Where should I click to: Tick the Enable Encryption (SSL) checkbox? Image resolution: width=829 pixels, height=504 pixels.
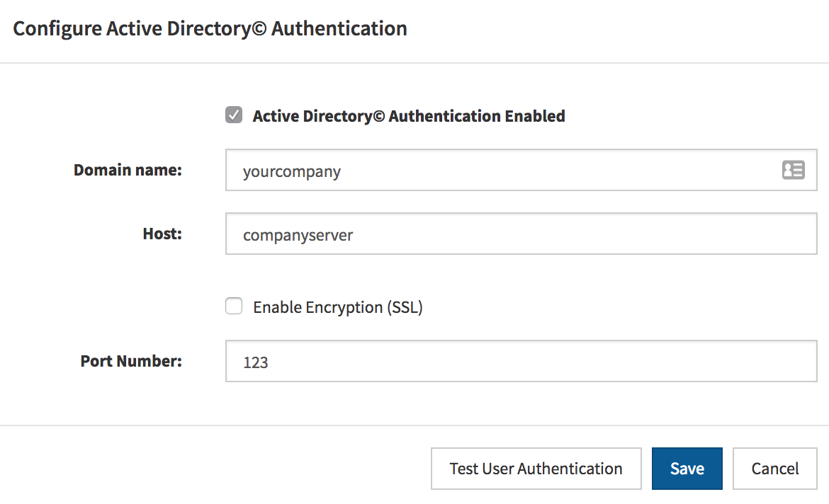234,306
